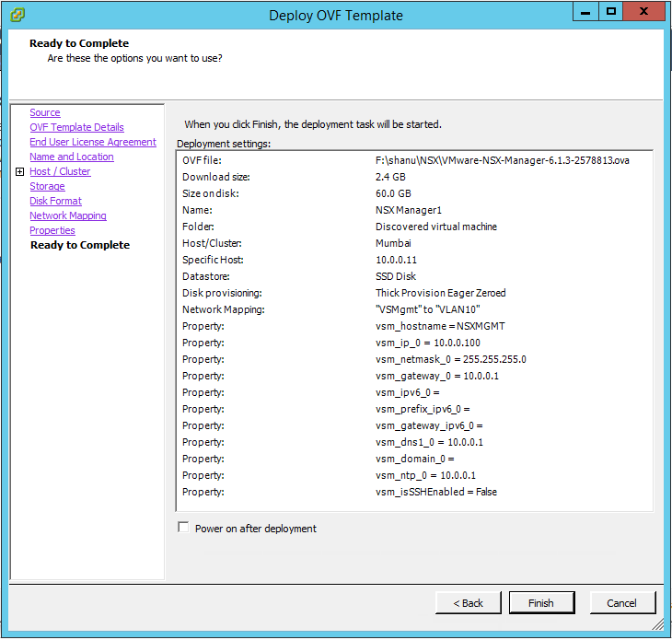Select the OVF file path row
The width and height of the screenshot is (672, 640).
click(414, 160)
